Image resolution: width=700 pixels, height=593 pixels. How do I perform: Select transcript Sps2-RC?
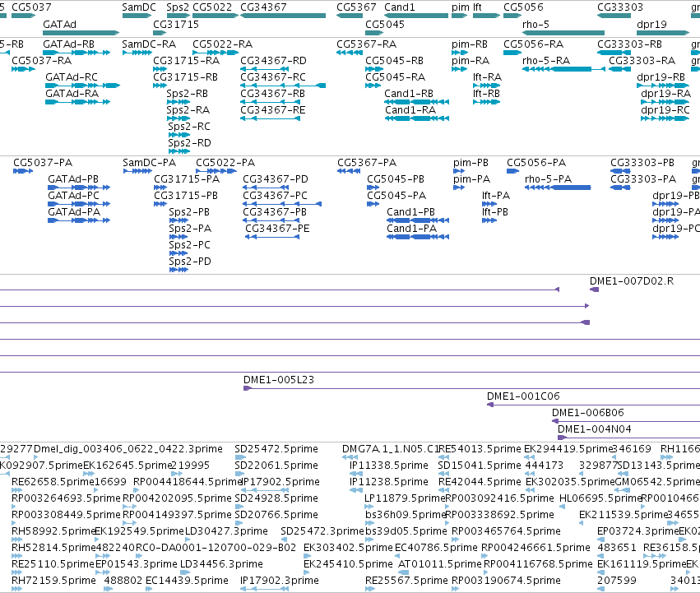[x=189, y=127]
